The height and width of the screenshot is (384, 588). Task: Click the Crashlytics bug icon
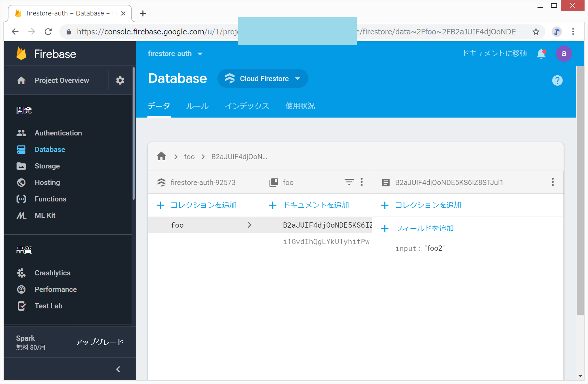point(21,273)
